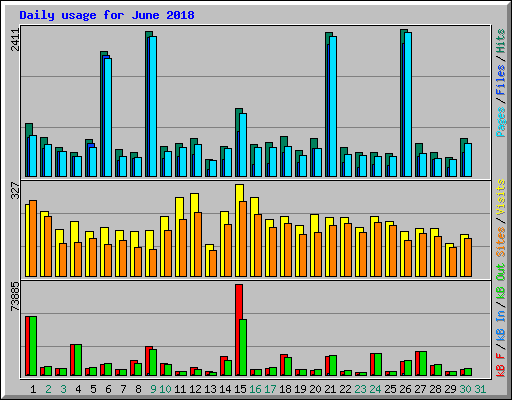This screenshot has width=512, height=400.
Task: Click the green kB Out bar for day 15
Action: 243,348
